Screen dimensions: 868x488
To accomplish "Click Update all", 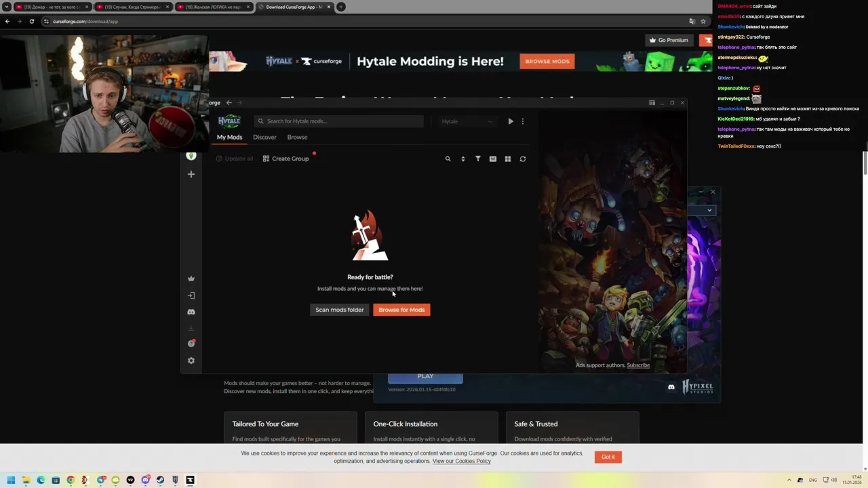I will pyautogui.click(x=234, y=159).
